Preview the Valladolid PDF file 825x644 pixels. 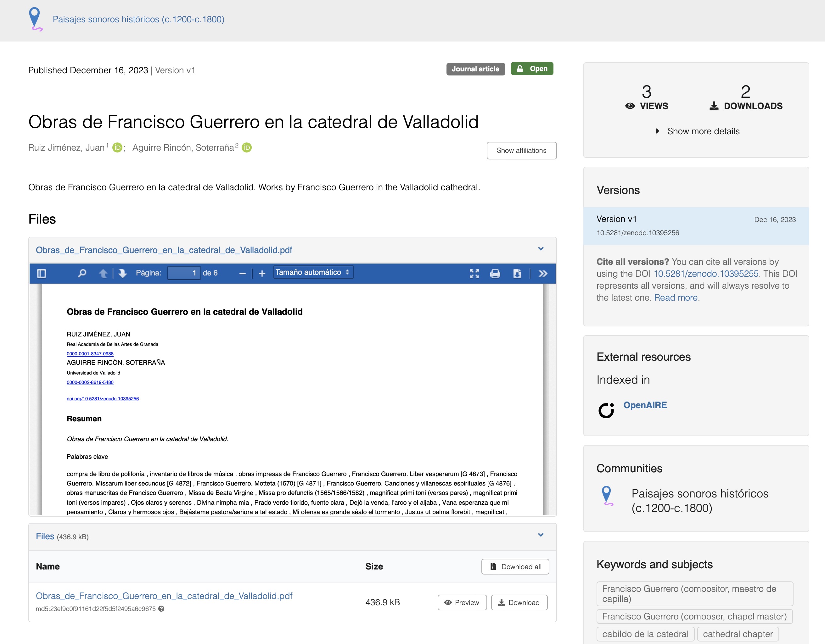click(x=462, y=602)
